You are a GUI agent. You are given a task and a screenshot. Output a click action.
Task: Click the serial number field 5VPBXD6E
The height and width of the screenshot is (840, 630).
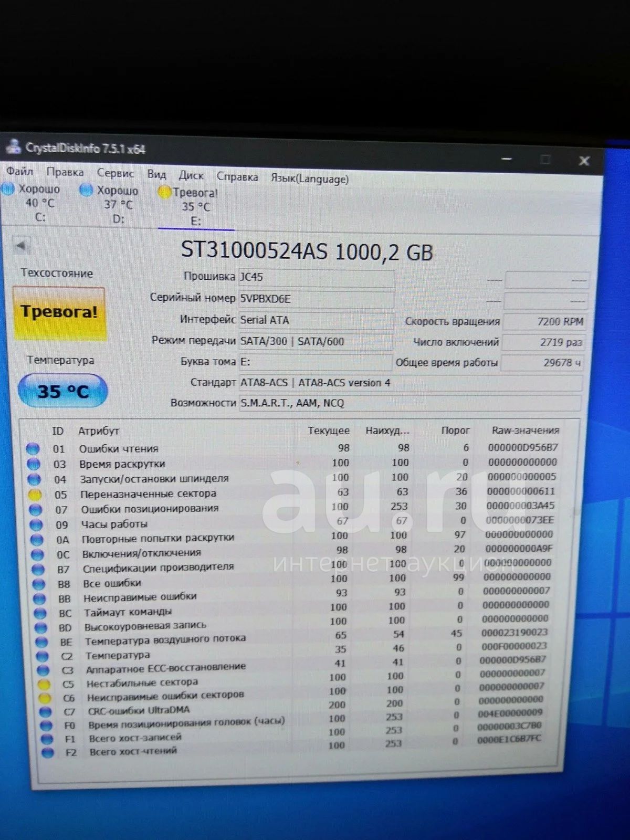point(316,299)
